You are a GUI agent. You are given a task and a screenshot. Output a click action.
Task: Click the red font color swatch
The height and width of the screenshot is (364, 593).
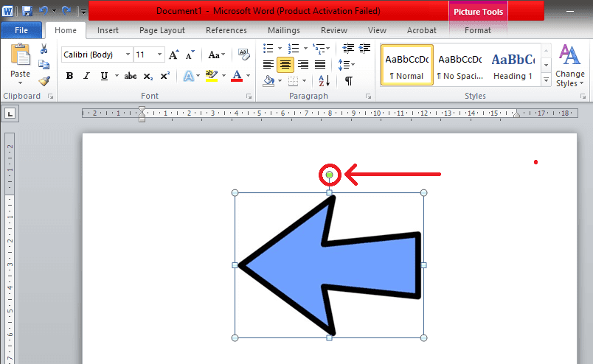[237, 76]
